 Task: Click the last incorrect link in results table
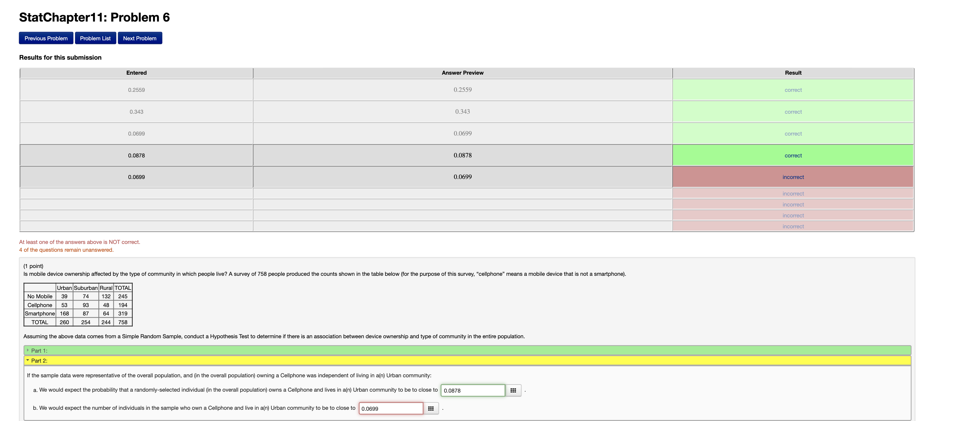[793, 226]
